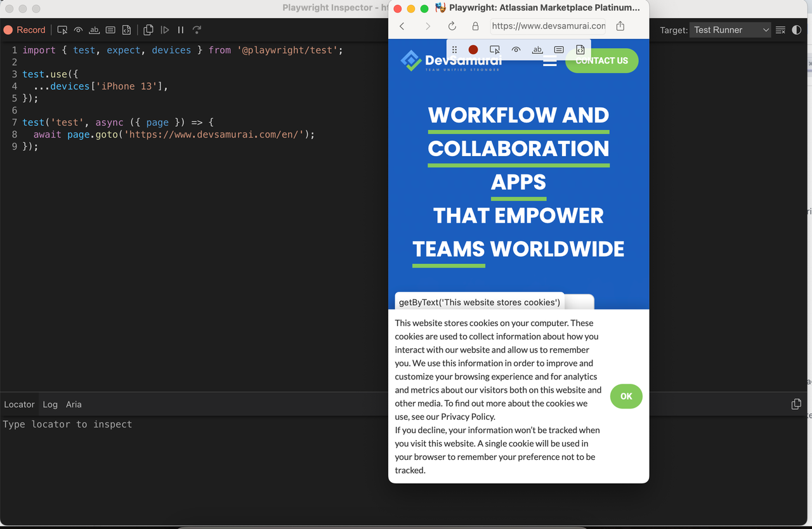The image size is (812, 529).
Task: Click the Resume play icon in Inspector toolbar
Action: pos(165,30)
